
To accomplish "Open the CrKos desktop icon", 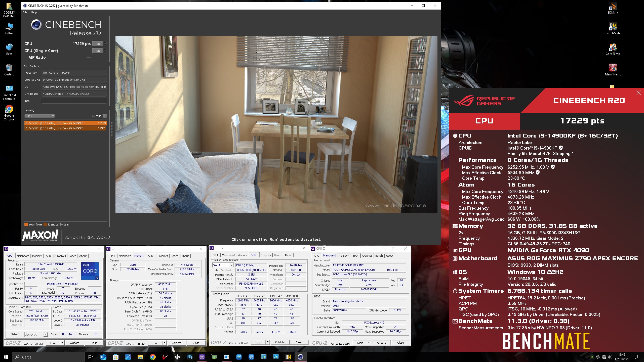I will click(x=9, y=28).
